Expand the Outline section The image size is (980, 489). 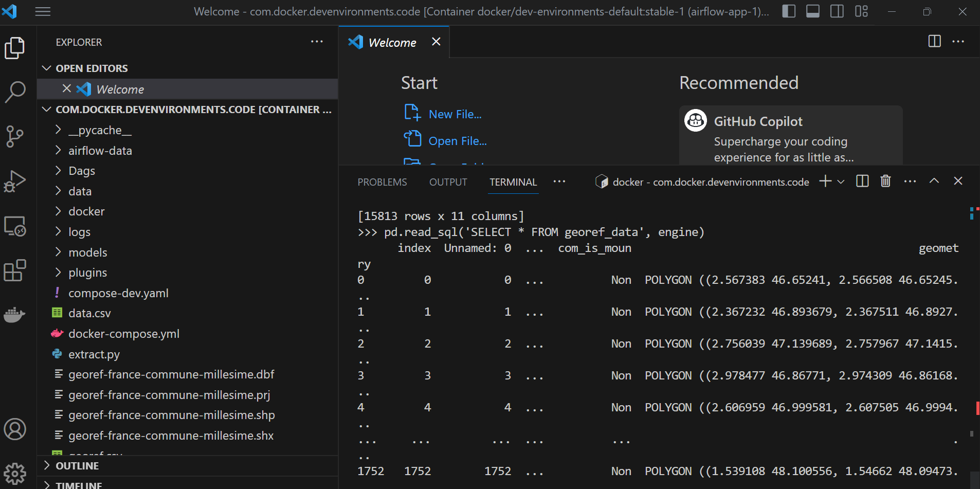point(188,466)
